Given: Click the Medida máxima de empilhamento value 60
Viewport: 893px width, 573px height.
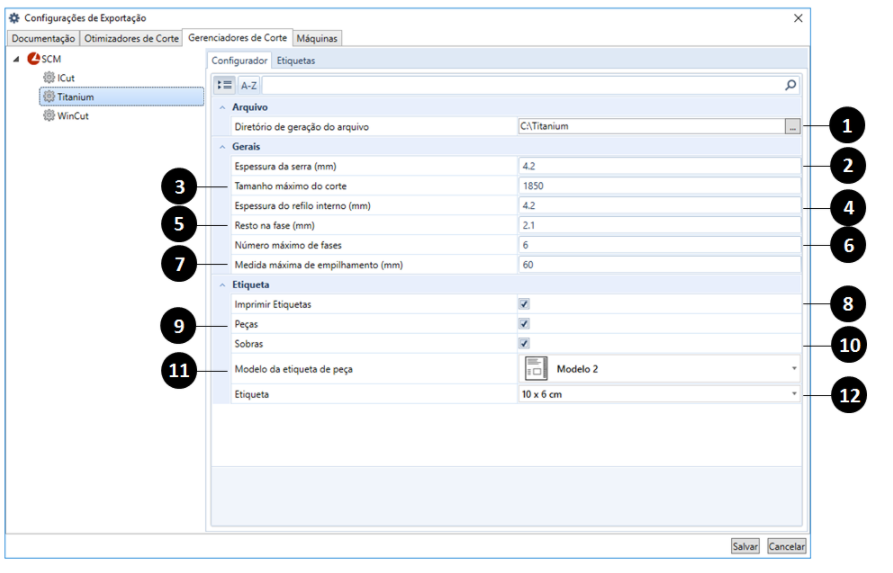Looking at the screenshot, I should click(659, 265).
